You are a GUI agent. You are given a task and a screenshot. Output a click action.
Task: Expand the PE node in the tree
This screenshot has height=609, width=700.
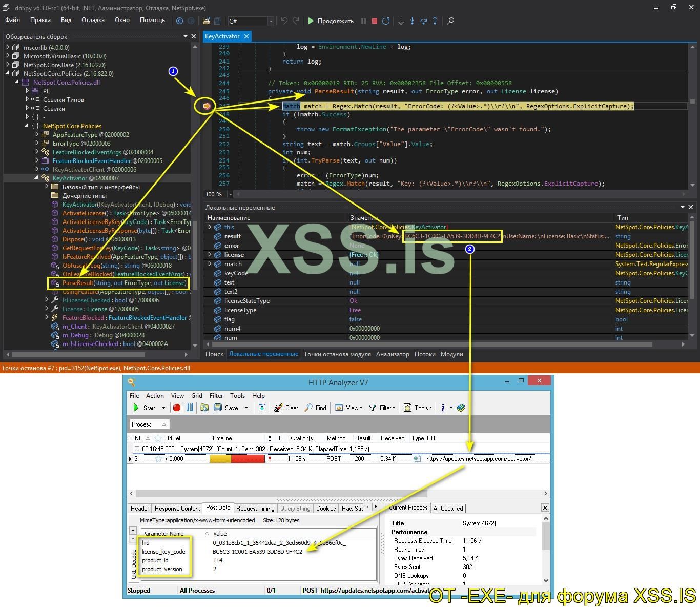(27, 91)
